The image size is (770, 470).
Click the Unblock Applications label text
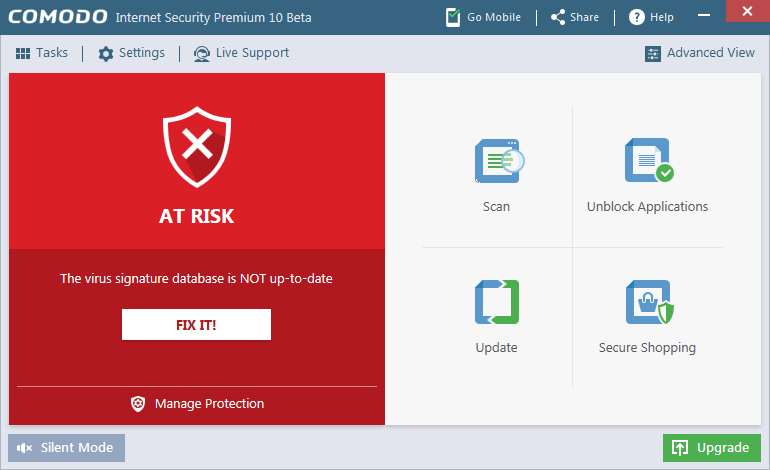point(648,207)
